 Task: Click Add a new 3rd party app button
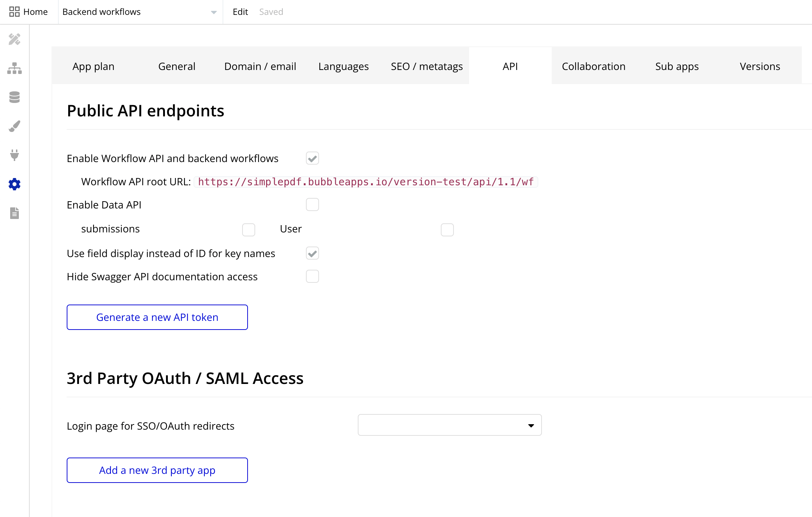tap(157, 470)
